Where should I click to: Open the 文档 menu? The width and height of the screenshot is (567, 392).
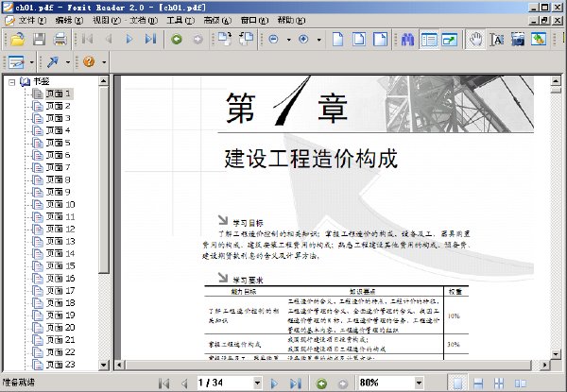144,20
